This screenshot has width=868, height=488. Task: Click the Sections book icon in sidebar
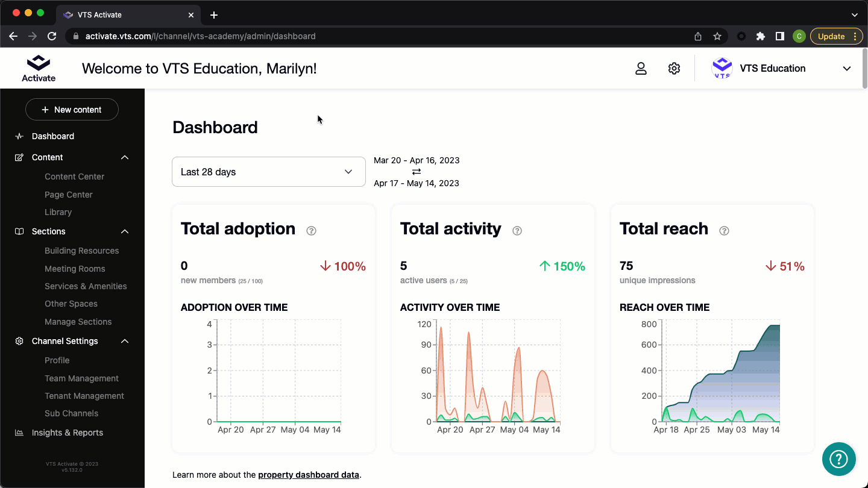click(19, 231)
